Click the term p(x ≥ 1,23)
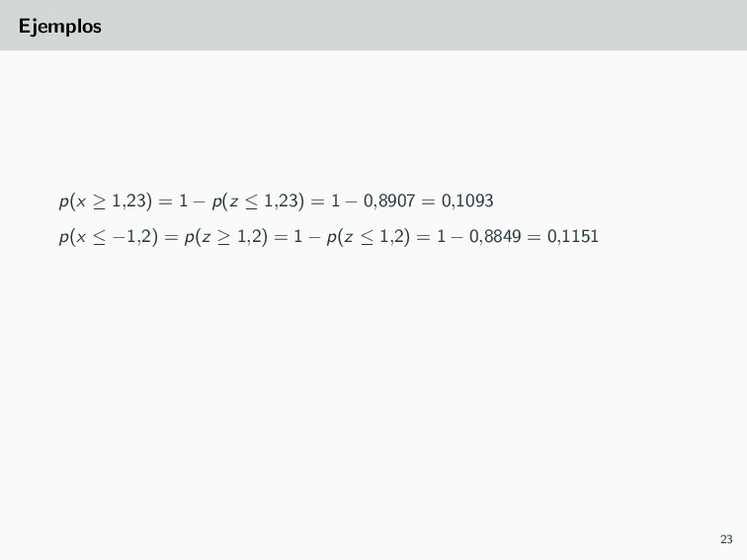Image resolution: width=747 pixels, height=560 pixels. [x=106, y=200]
